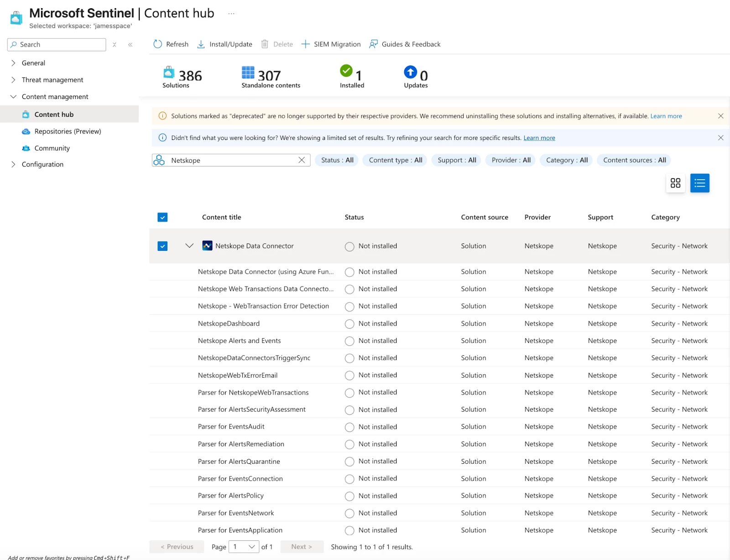This screenshot has height=560, width=730.
Task: Expand the Threat management section
Action: point(52,80)
